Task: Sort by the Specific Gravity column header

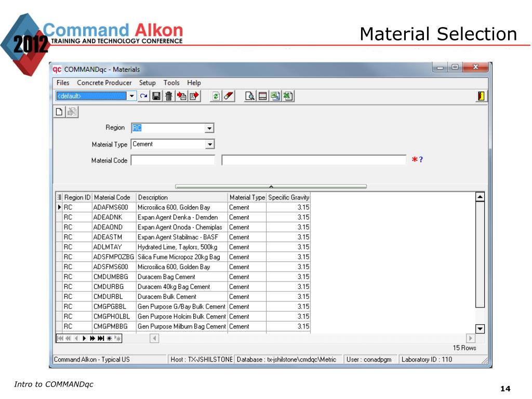Action: (288, 197)
